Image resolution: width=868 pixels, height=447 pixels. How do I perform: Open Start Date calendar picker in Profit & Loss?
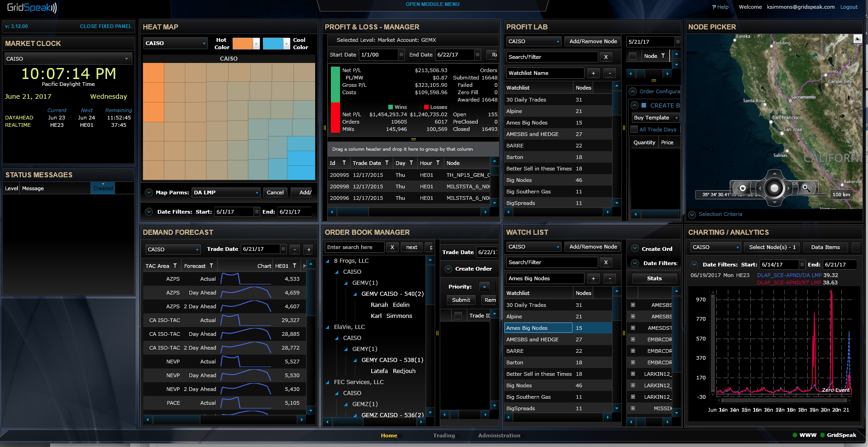pyautogui.click(x=401, y=55)
